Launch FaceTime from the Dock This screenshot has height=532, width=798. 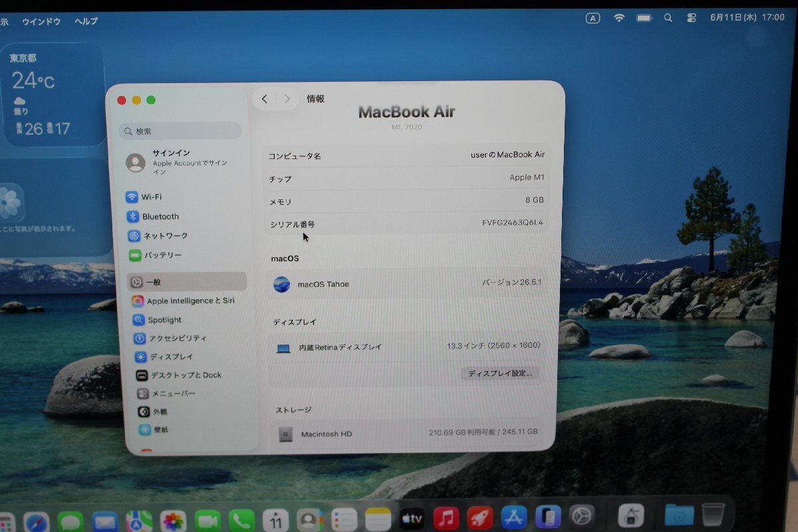point(207,521)
